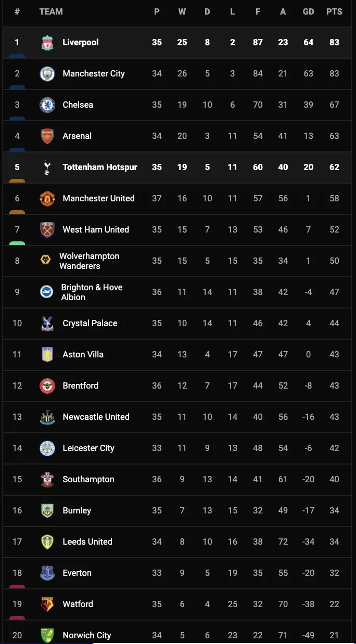The width and height of the screenshot is (356, 644).
Task: Click Southampton's points value 40
Action: pyautogui.click(x=334, y=480)
